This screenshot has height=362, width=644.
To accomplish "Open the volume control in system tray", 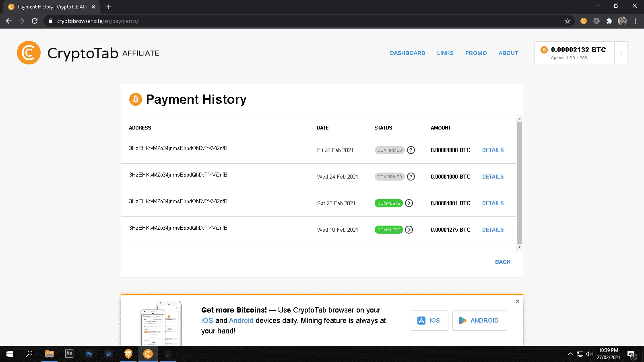I will coord(589,354).
